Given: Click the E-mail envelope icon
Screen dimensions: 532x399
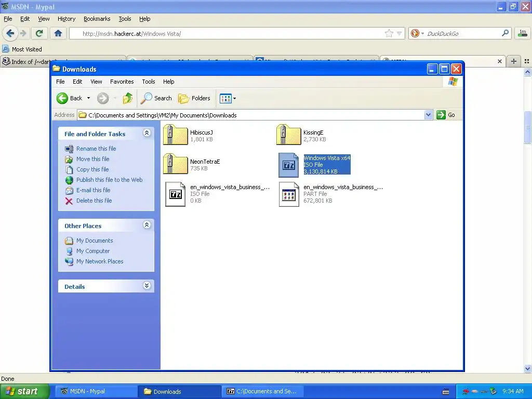Looking at the screenshot, I should pos(69,191).
